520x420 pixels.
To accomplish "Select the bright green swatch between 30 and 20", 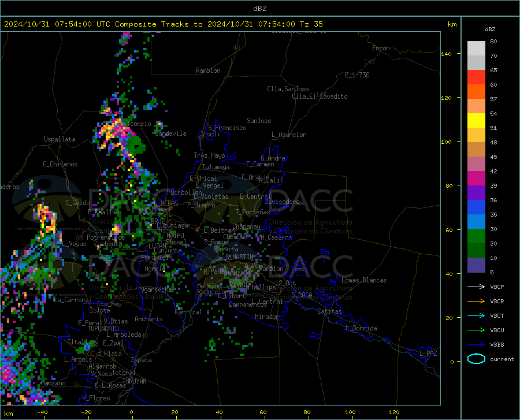I will [476, 236].
